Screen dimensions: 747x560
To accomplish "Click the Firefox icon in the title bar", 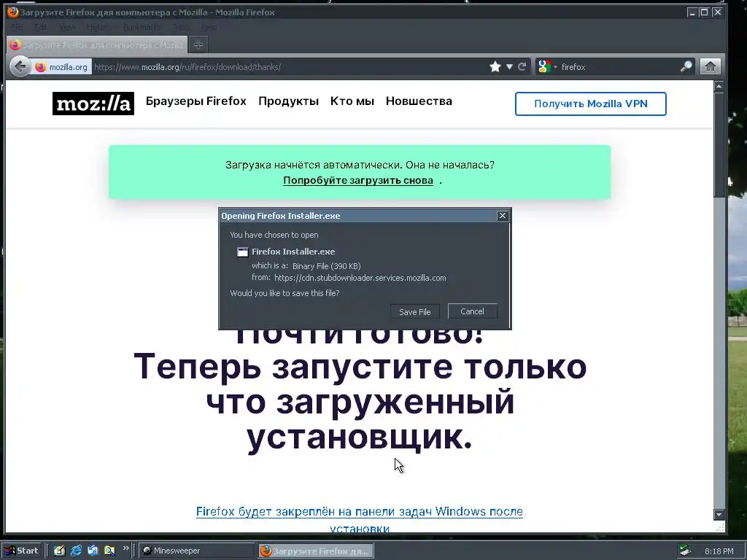I will pyautogui.click(x=13, y=12).
